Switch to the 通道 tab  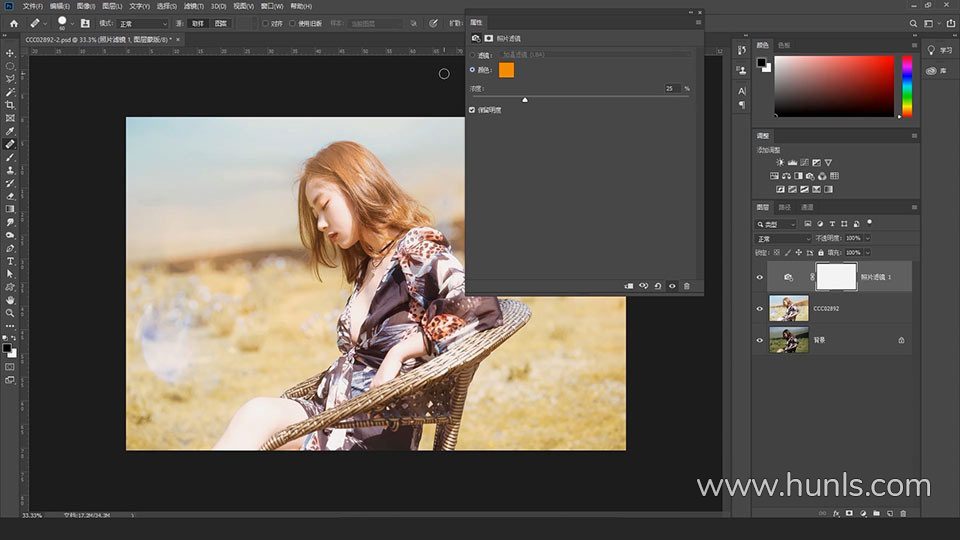(x=807, y=207)
